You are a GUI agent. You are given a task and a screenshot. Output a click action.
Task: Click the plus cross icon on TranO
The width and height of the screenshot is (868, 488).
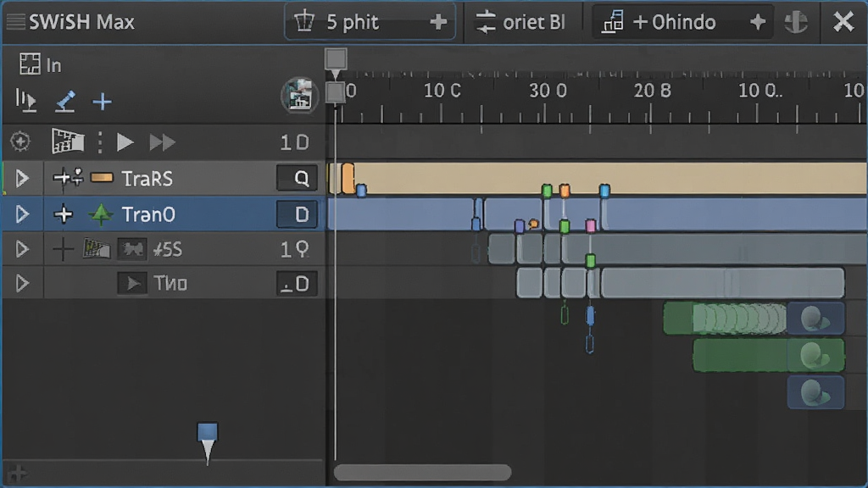pos(63,214)
